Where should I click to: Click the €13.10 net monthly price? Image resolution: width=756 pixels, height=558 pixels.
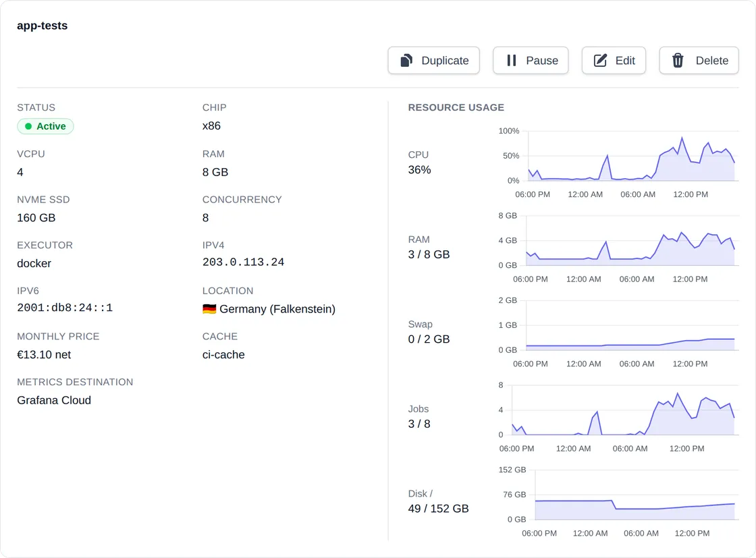click(x=44, y=355)
